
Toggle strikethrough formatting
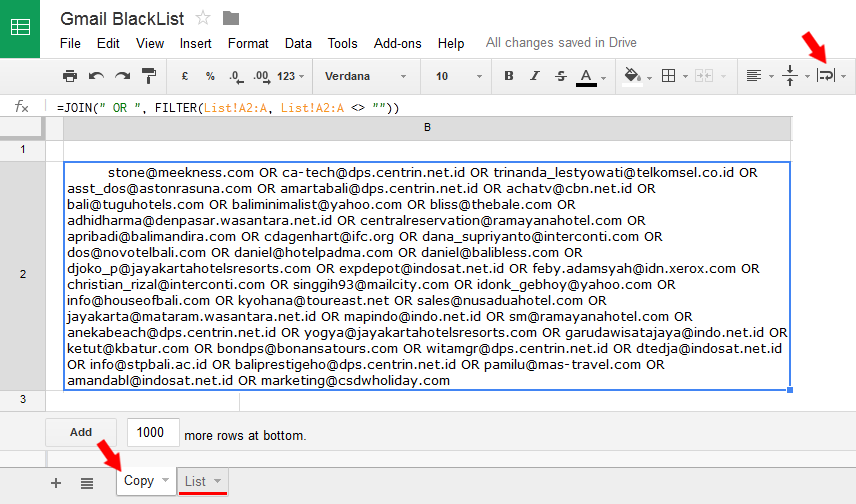(x=561, y=76)
